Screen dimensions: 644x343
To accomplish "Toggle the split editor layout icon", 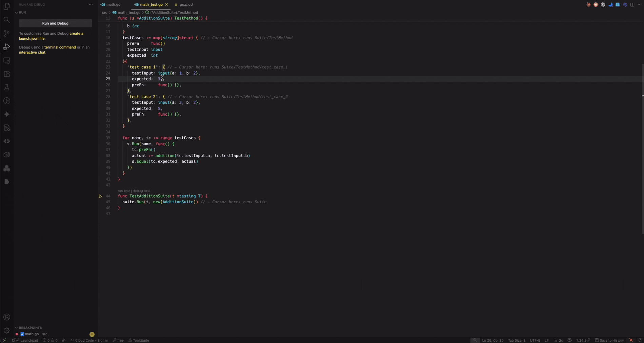I will (x=632, y=4).
